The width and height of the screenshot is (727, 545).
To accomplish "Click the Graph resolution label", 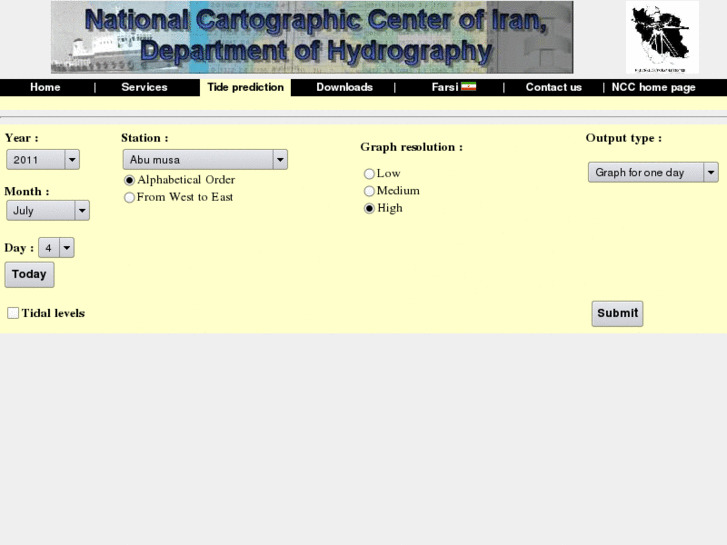I will [x=411, y=147].
